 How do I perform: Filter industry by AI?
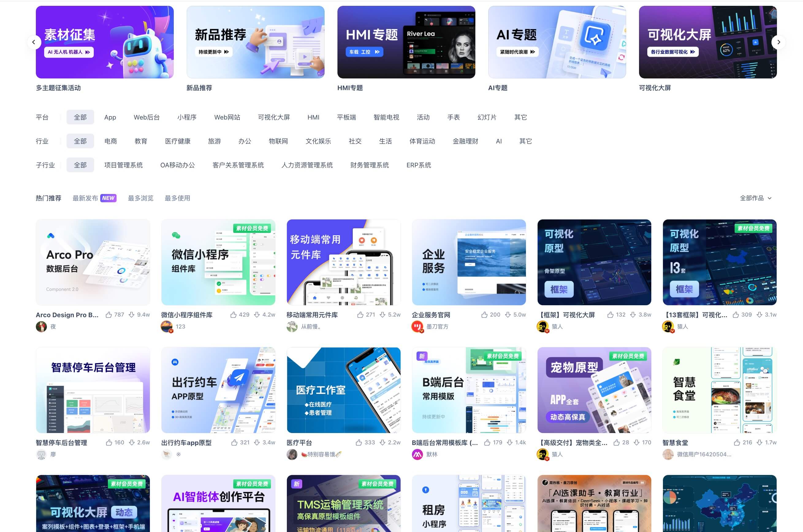tap(499, 141)
